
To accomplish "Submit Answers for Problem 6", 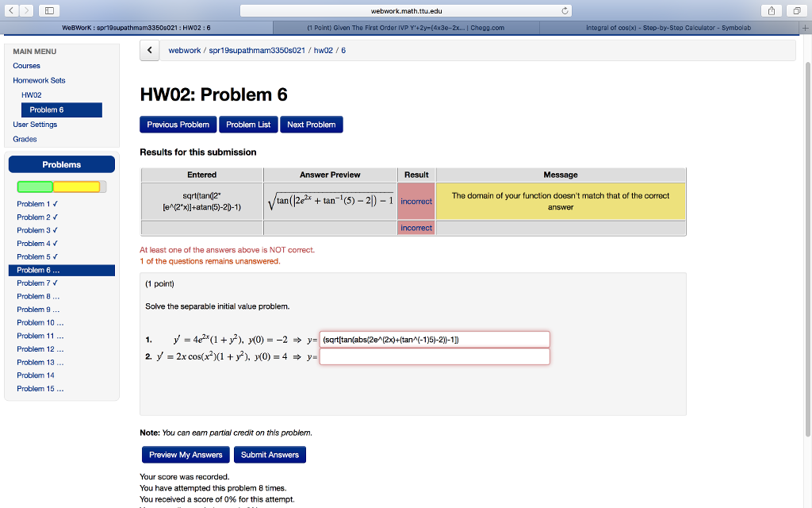I will click(270, 454).
